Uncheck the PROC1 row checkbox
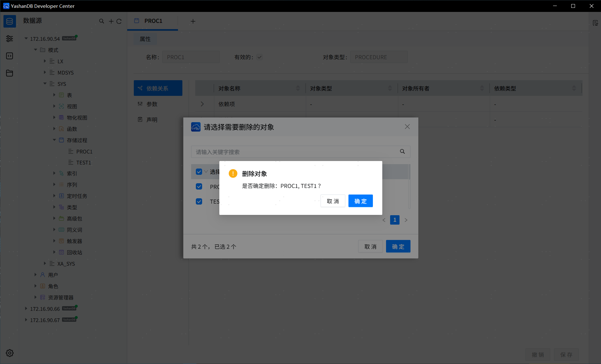 point(199,187)
